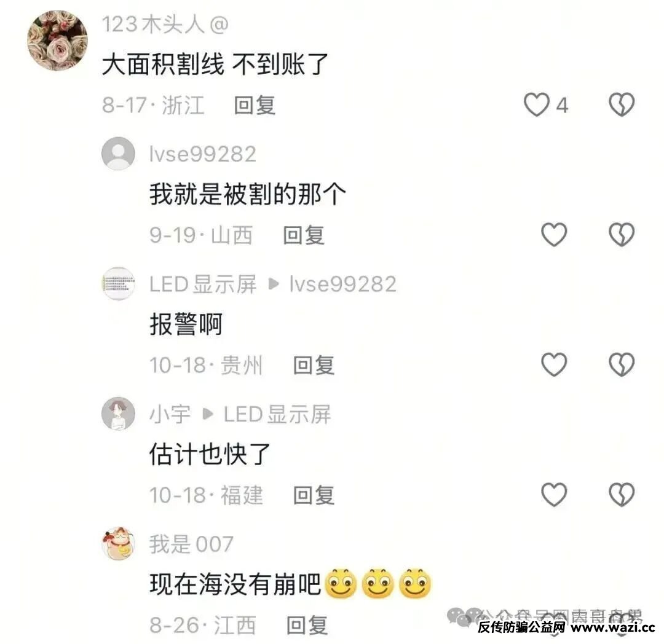Open 我是007's lucky cat avatar
The image size is (664, 644).
[x=118, y=544]
